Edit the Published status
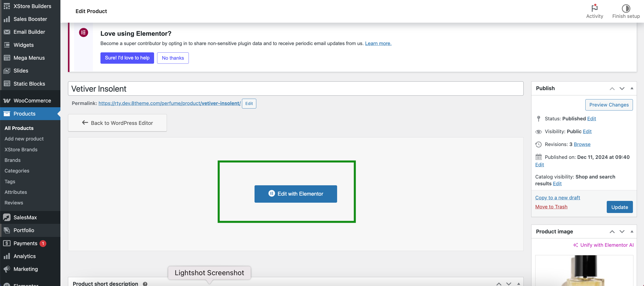This screenshot has height=286, width=644. pos(591,119)
